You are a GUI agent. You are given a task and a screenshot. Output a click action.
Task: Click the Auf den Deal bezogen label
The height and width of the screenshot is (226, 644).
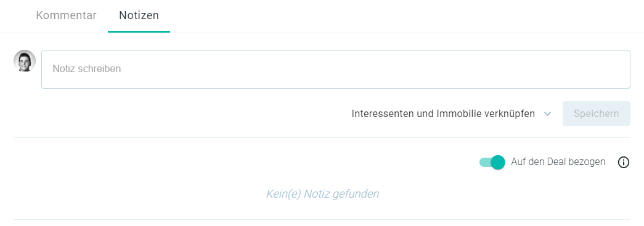click(x=558, y=162)
